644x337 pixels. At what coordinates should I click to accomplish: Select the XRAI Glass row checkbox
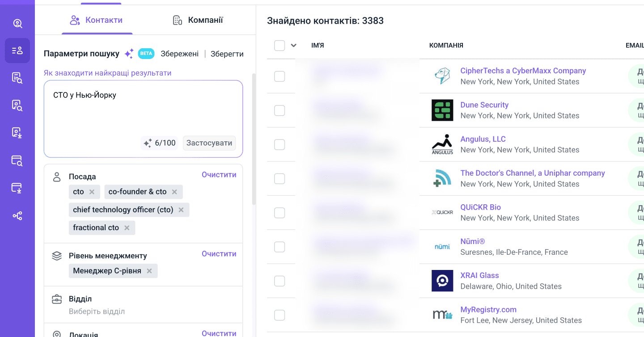[280, 281]
